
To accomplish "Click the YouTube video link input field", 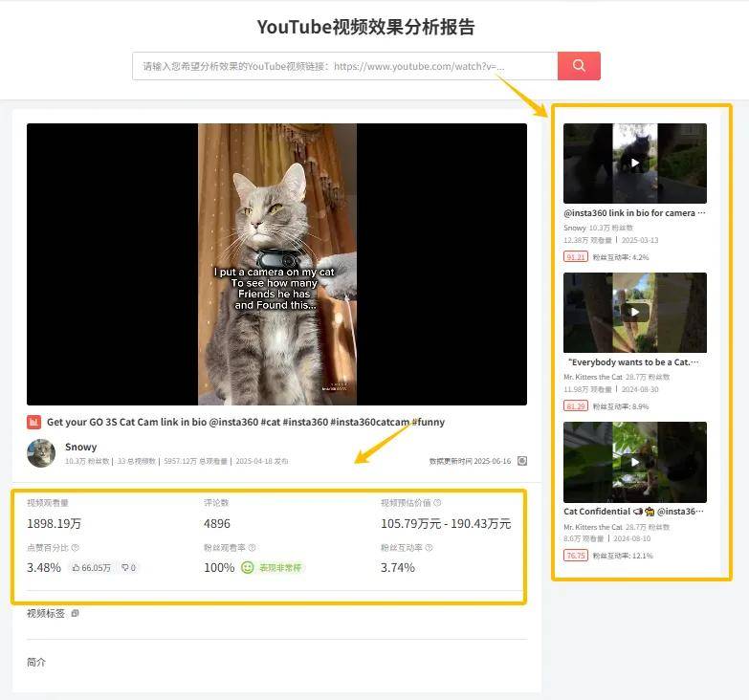I will [x=344, y=66].
